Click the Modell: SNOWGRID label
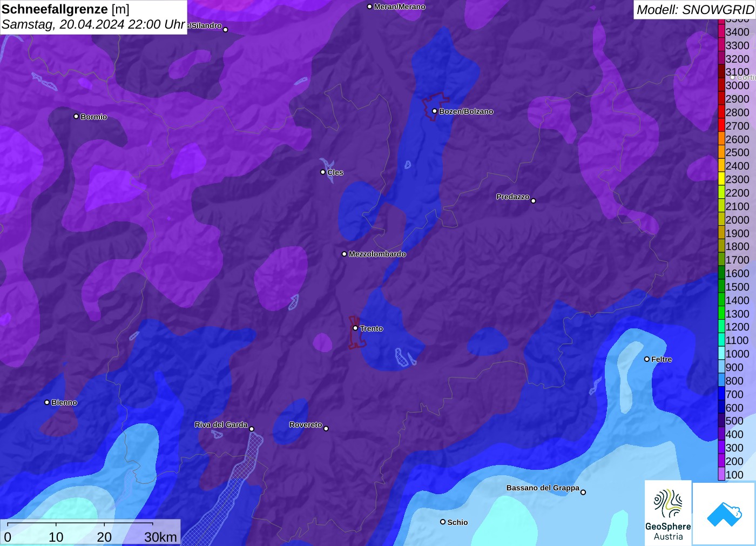Viewport: 756px width, 546px height. (695, 10)
